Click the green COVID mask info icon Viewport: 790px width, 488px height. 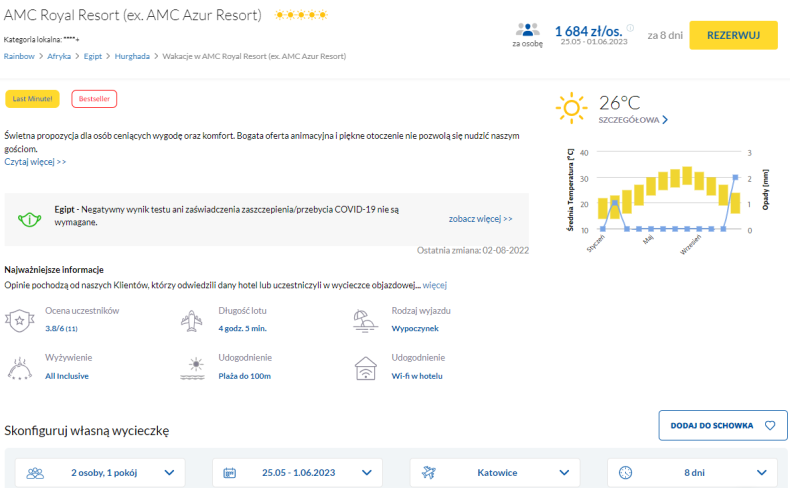click(x=29, y=219)
